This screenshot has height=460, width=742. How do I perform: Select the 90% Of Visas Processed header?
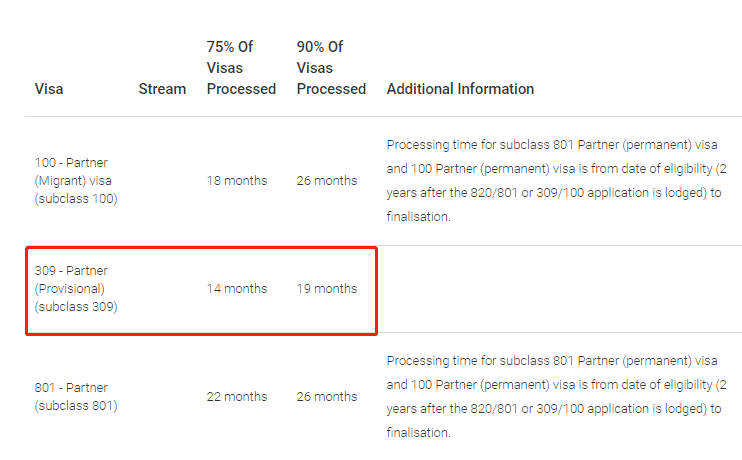click(x=331, y=68)
